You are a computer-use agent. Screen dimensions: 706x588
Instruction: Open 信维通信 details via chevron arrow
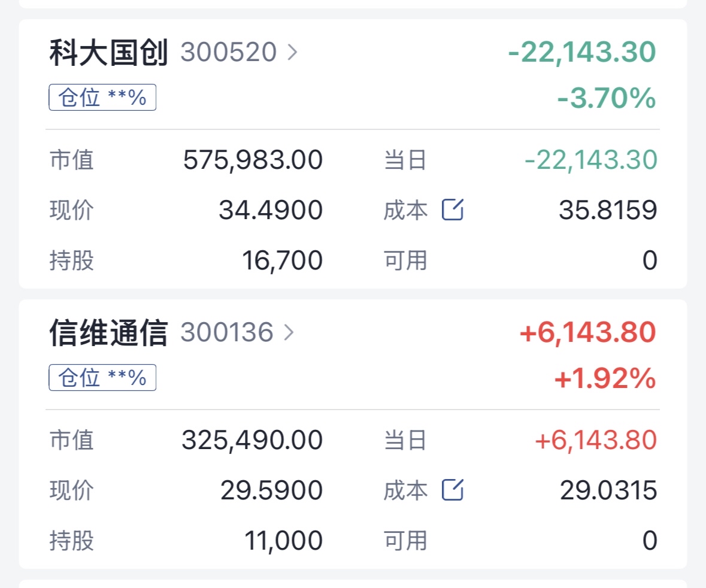(289, 332)
